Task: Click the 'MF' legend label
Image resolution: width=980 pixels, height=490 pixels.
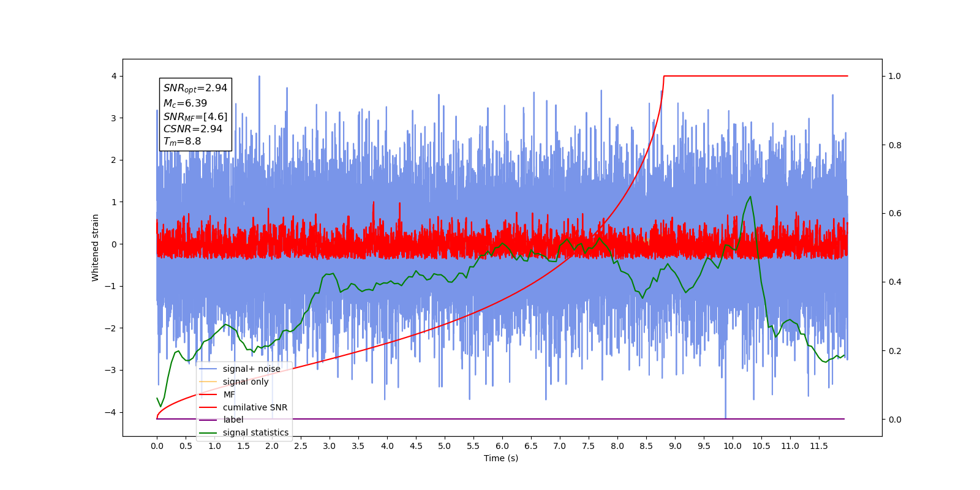Action: pos(229,394)
